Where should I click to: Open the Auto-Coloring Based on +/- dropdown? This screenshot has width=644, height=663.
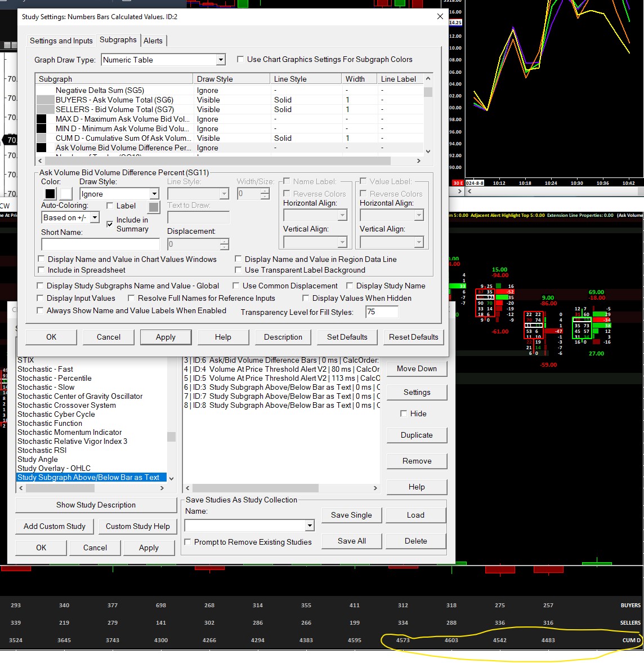point(95,217)
